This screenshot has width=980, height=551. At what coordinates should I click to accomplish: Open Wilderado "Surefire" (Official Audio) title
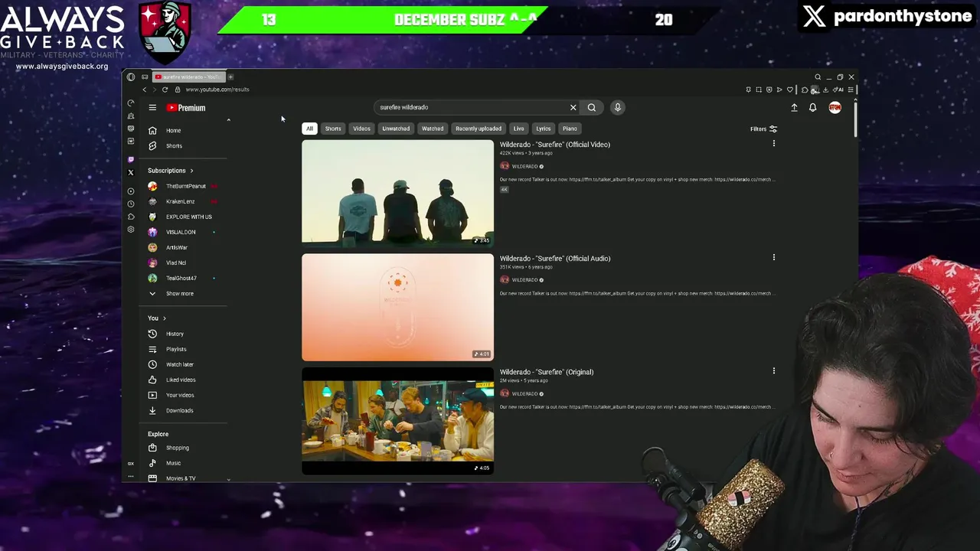click(555, 259)
